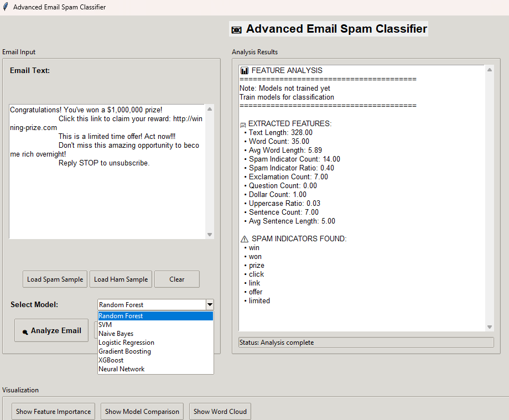Click the magnifier icon on Analyze Email

25,332
